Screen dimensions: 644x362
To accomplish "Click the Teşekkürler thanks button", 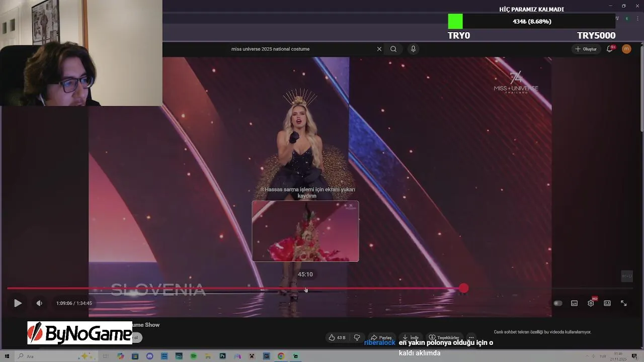I will 444,337.
